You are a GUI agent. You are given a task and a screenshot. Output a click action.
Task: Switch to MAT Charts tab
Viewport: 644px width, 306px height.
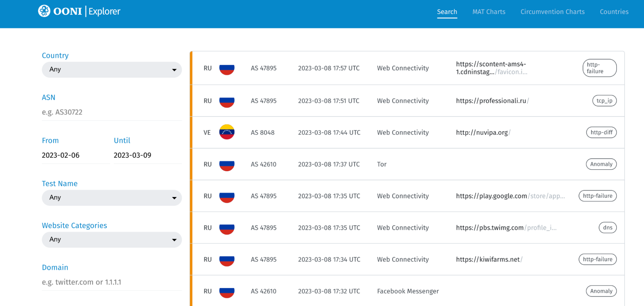488,12
